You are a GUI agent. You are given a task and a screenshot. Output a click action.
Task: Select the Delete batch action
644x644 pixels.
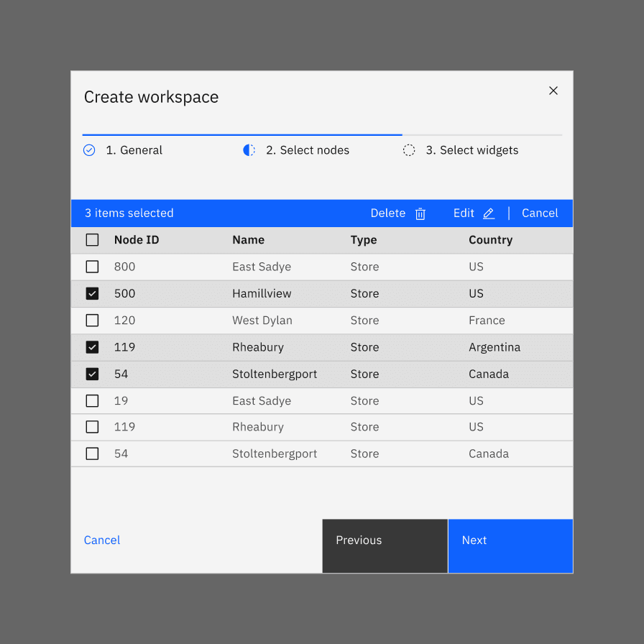coord(387,213)
